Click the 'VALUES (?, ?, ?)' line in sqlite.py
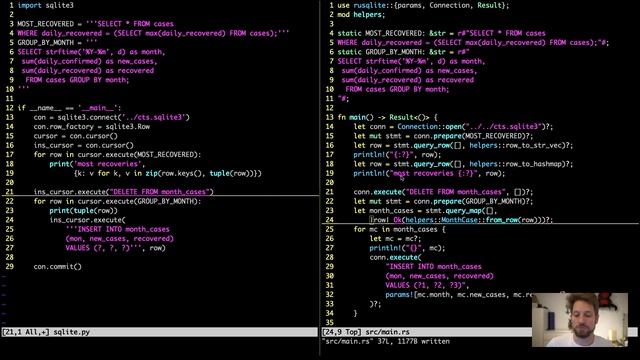Viewport: 640px width, 360px height. pos(116,248)
